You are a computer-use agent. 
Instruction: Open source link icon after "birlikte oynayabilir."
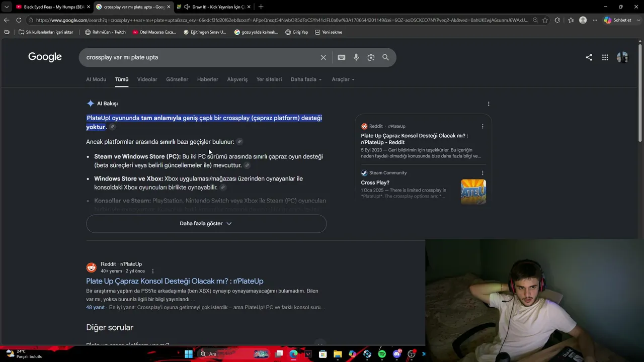coord(223,188)
